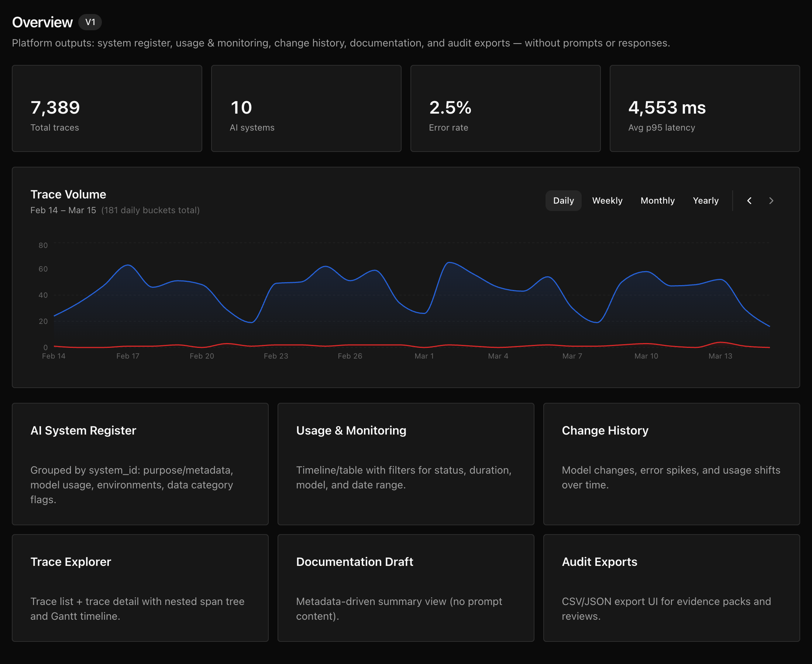
Task: Click the Feb 14 – Mar 15 date range text
Action: (63, 210)
